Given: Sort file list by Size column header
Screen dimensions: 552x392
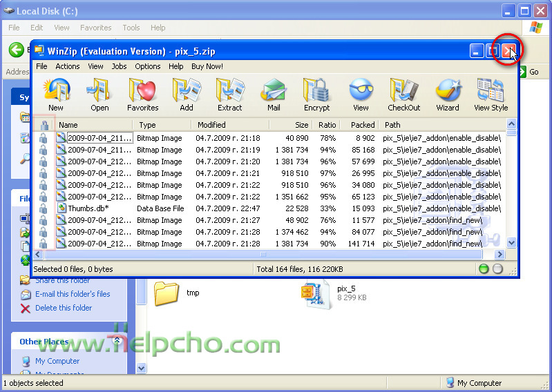Looking at the screenshot, I should point(290,125).
